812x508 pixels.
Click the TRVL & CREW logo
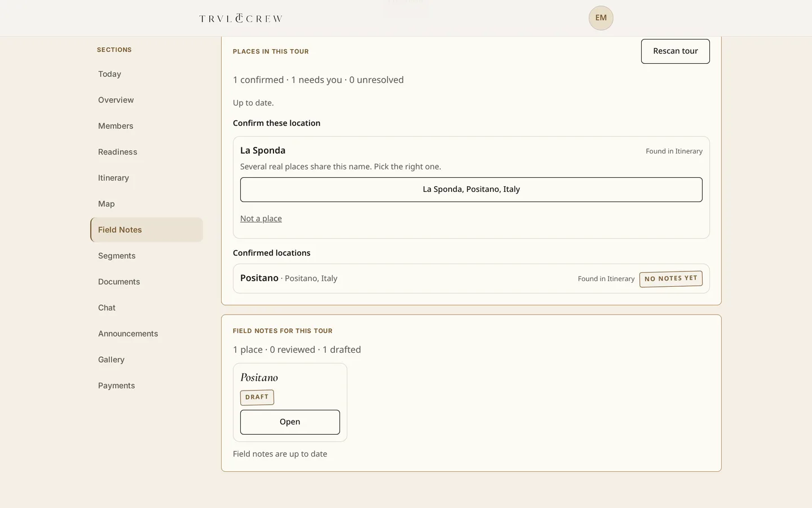tap(241, 18)
